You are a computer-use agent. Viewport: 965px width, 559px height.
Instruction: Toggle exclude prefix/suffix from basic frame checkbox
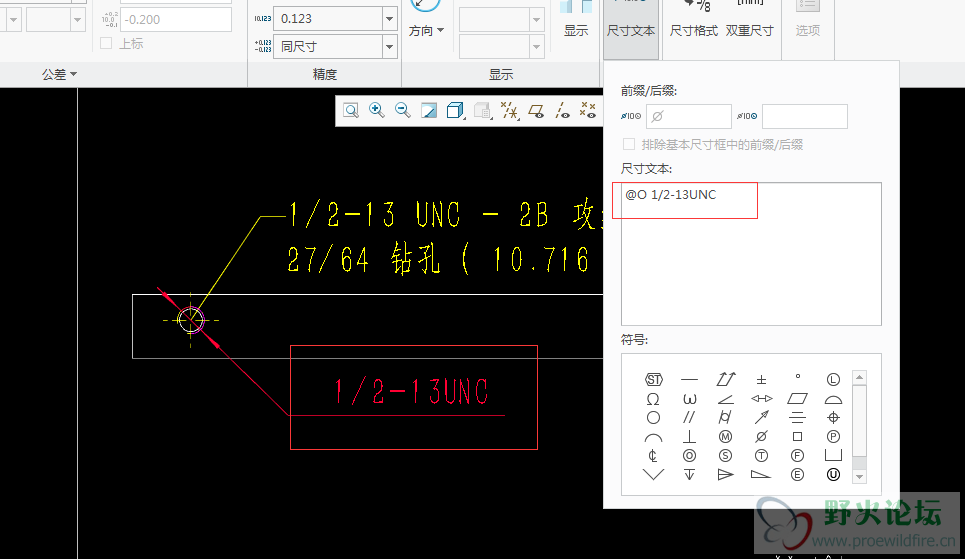[x=628, y=144]
